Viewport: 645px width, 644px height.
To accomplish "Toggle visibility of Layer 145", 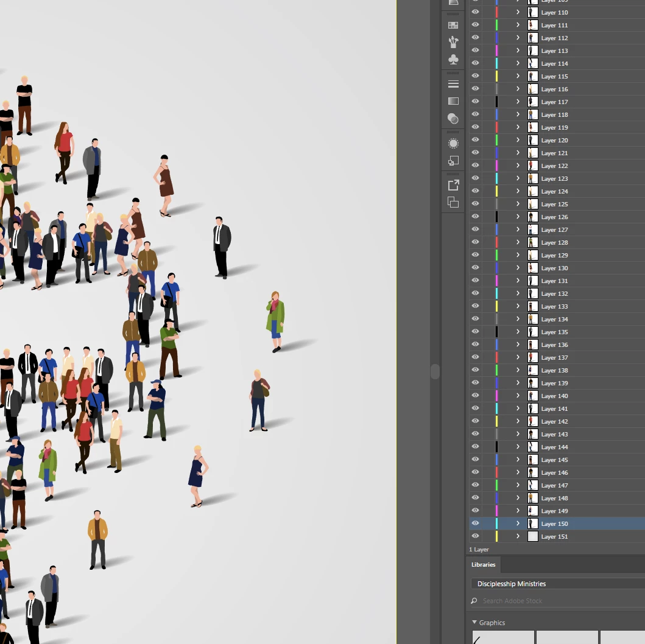I will point(475,460).
